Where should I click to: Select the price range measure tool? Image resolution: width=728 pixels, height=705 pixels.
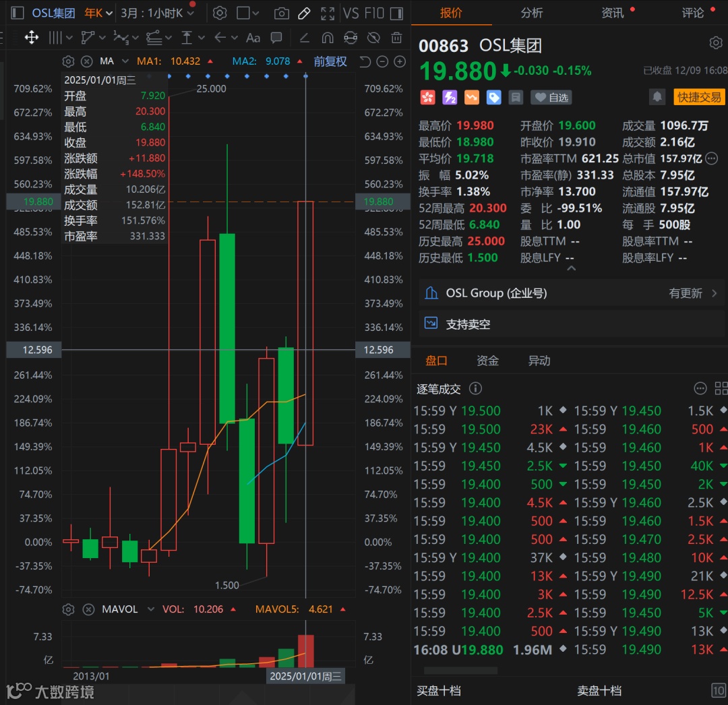(x=187, y=37)
